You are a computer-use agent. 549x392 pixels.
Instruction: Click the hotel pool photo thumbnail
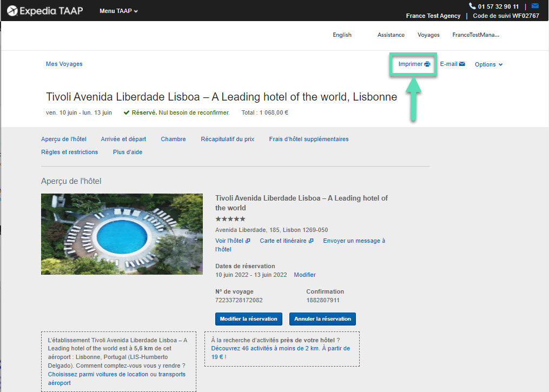[122, 234]
